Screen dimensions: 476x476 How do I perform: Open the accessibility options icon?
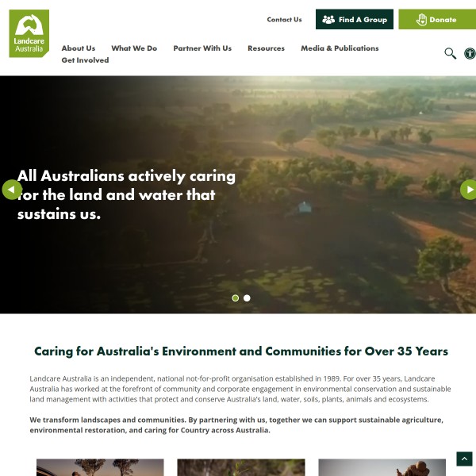tap(470, 53)
